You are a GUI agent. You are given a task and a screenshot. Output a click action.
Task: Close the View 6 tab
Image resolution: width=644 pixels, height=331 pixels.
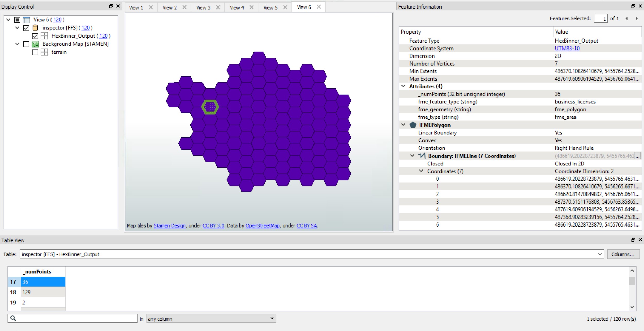pyautogui.click(x=319, y=7)
